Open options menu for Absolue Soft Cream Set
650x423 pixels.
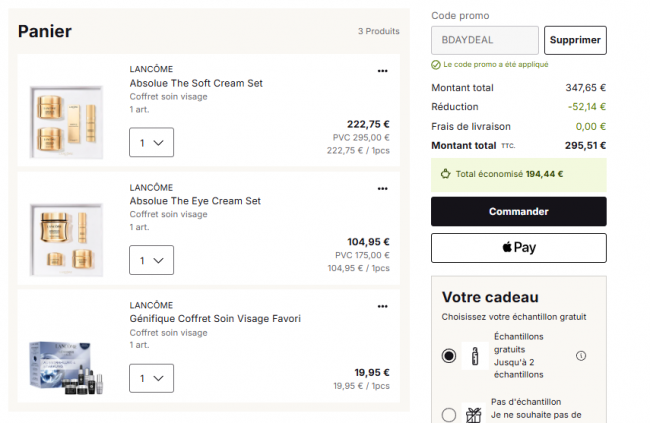(x=382, y=71)
